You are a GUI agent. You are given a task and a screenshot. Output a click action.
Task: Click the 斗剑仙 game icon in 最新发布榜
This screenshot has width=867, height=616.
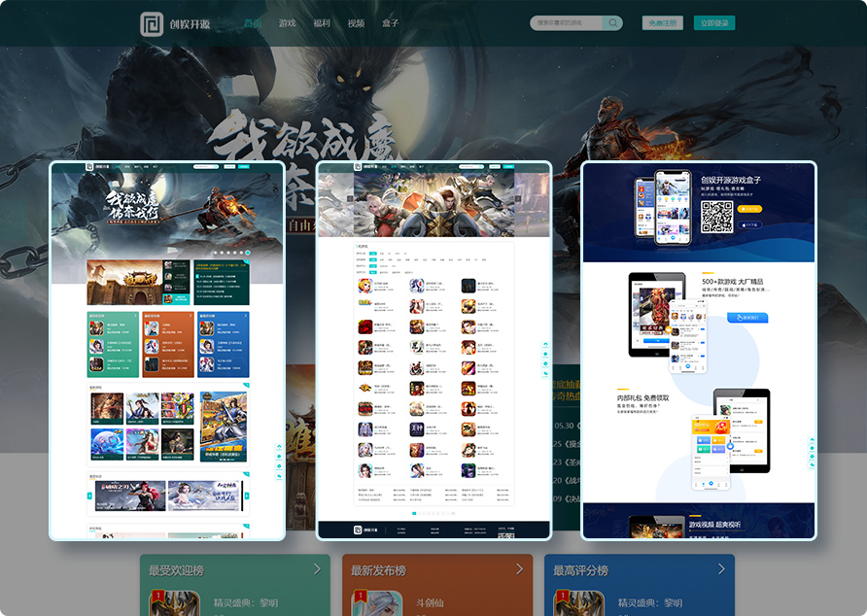(x=378, y=603)
